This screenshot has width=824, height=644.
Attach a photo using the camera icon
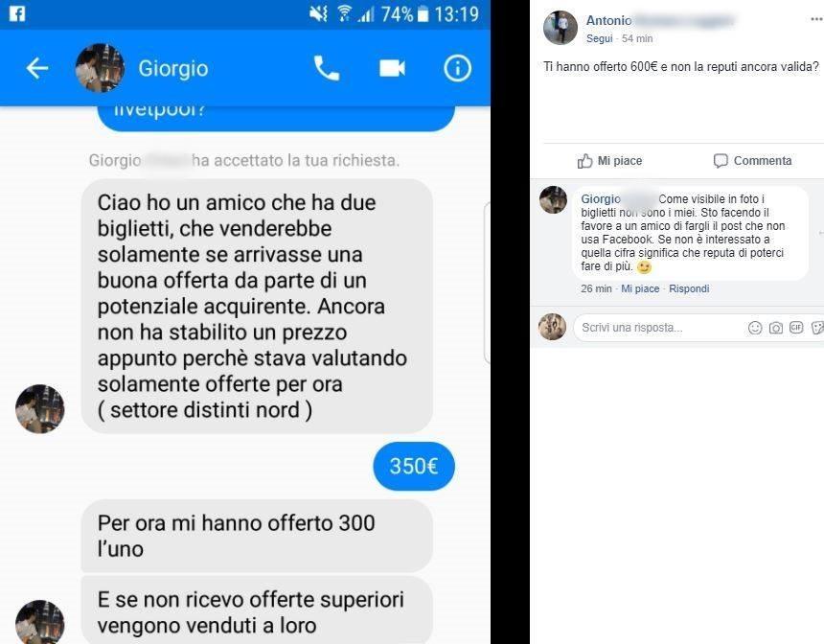[x=776, y=328]
